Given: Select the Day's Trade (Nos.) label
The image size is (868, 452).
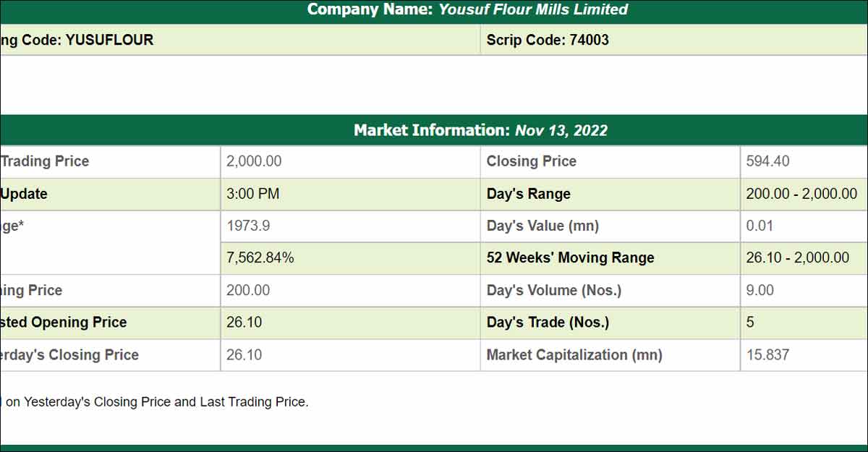Looking at the screenshot, I should pyautogui.click(x=548, y=323).
